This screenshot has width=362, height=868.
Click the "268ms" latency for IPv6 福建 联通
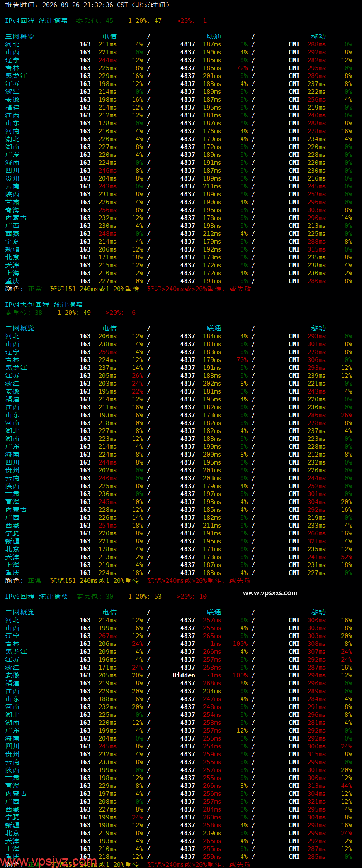click(x=212, y=683)
